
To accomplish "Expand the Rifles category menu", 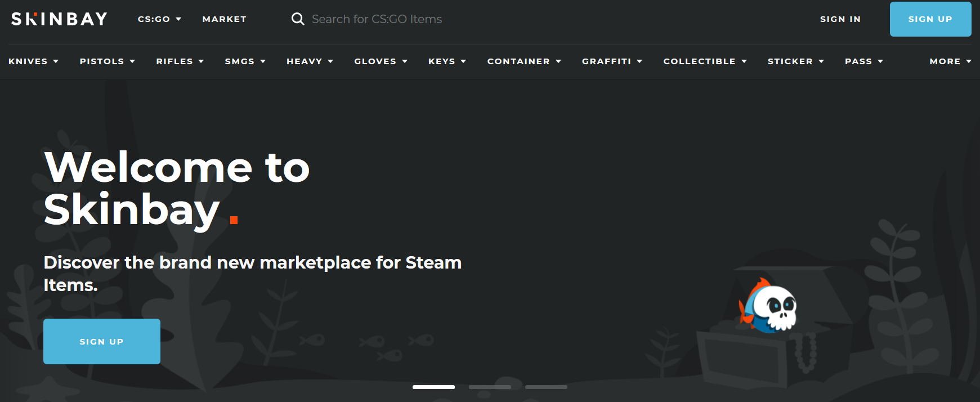I will (180, 61).
